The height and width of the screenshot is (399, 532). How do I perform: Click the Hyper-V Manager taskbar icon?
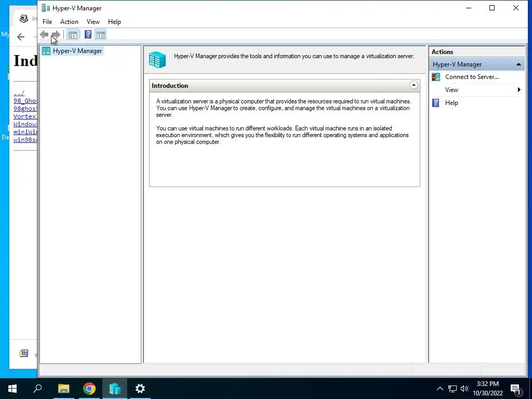click(x=115, y=389)
